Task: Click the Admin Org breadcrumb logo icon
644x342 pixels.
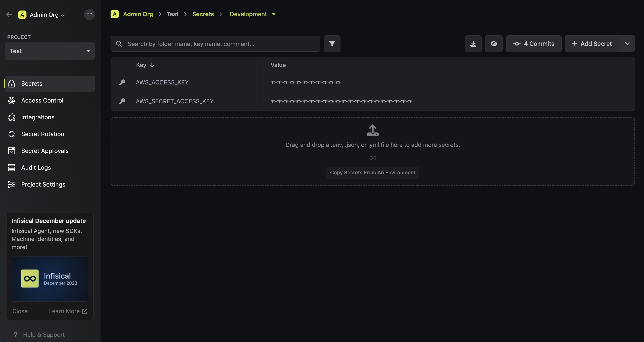Action: click(x=115, y=14)
